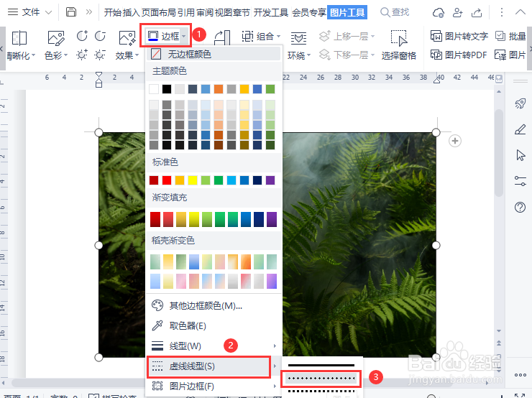532x398 pixels.
Task: Choose the green theme color swatch
Action: 270,89
